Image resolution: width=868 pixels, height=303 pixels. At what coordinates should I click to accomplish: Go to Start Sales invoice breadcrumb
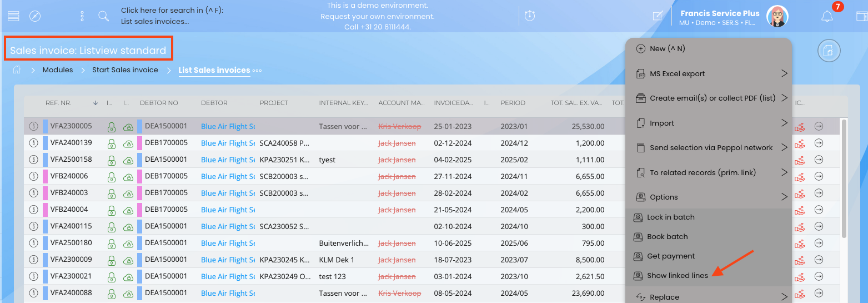125,70
